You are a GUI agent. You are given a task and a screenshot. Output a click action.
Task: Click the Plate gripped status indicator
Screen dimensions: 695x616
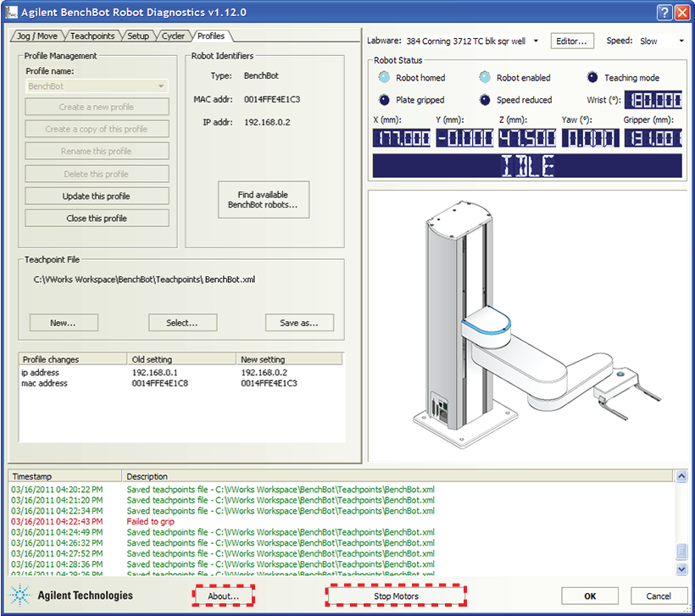coord(385,100)
